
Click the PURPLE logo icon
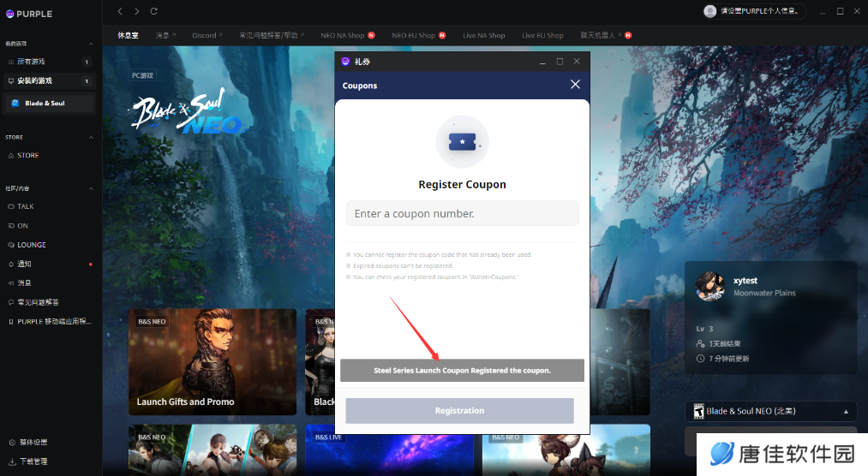coord(10,14)
